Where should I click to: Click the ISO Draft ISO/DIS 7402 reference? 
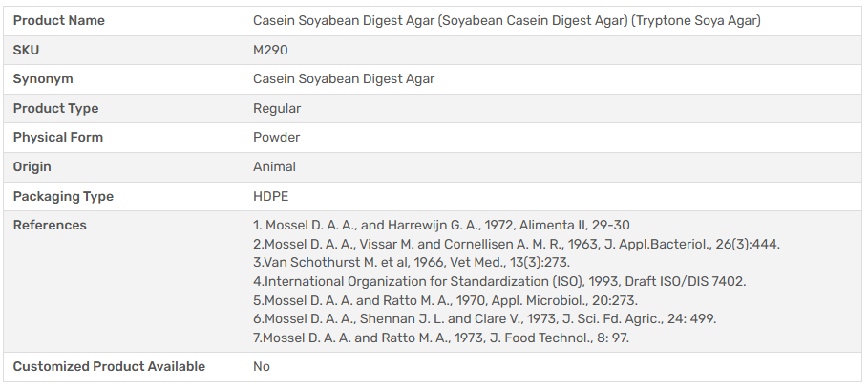(499, 281)
